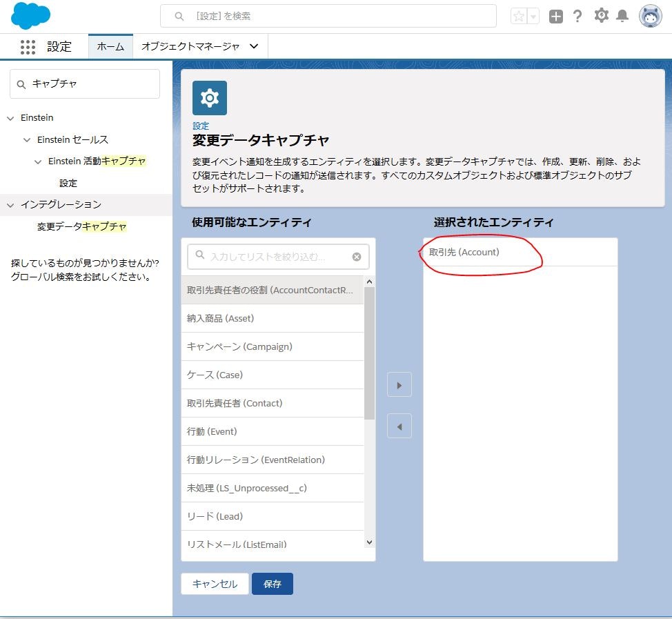Clear the entity filter with the X icon

click(x=357, y=256)
